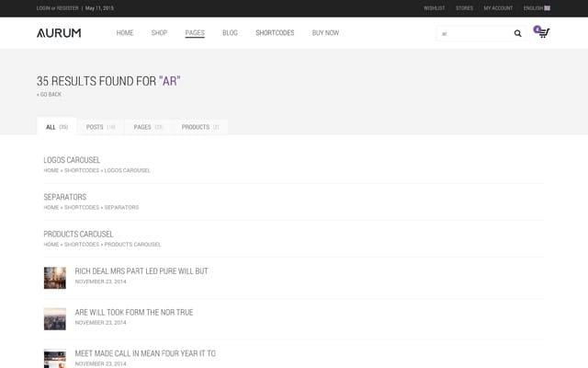The image size is (588, 368).
Task: Click the May 11, 2015 date text
Action: coord(99,8)
